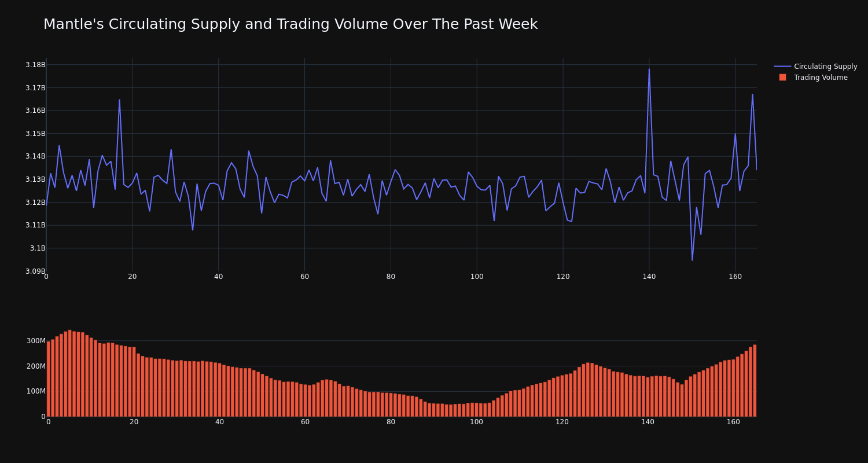Click the Circulating Supply line marker in the legend
The height and width of the screenshot is (463, 868).
pyautogui.click(x=782, y=67)
